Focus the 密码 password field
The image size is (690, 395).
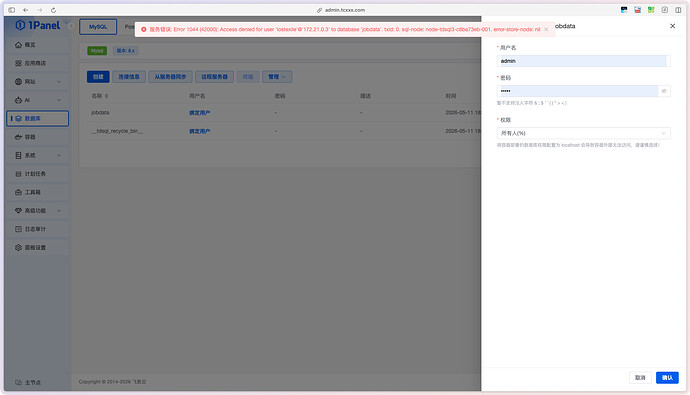click(x=584, y=91)
